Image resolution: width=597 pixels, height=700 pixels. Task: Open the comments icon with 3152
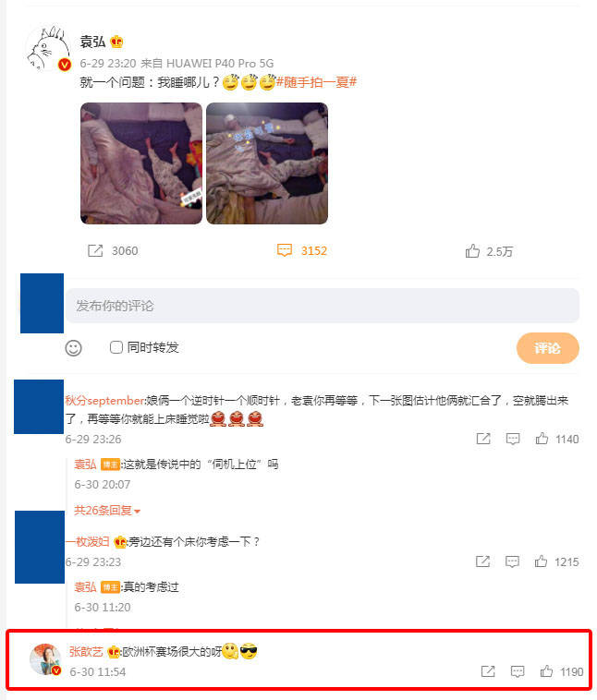[285, 250]
